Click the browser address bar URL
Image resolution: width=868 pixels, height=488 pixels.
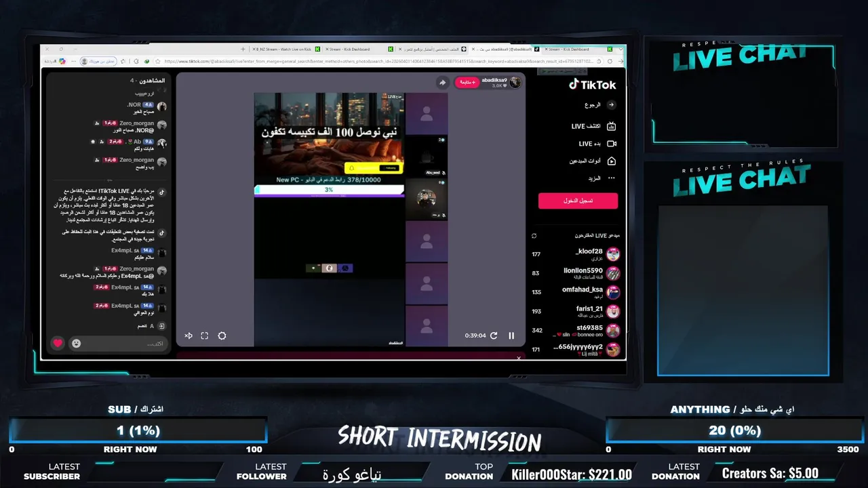(x=380, y=61)
